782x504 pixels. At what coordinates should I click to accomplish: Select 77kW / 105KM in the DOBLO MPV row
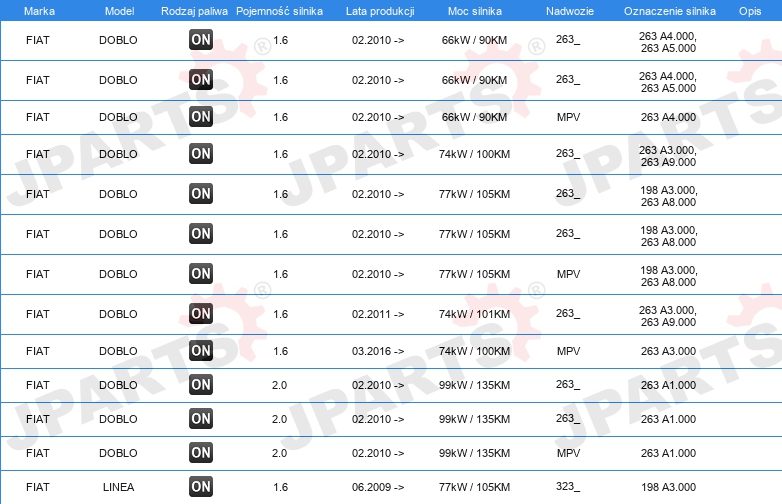[474, 274]
